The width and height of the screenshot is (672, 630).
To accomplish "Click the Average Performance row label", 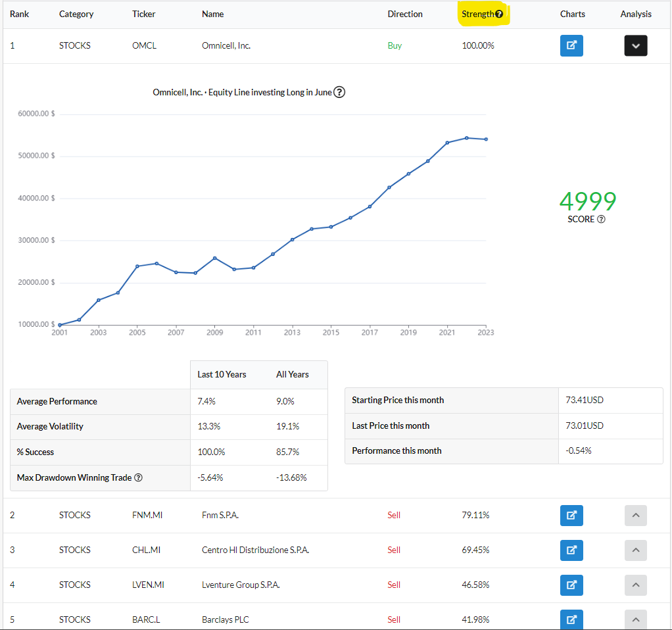I will (57, 402).
